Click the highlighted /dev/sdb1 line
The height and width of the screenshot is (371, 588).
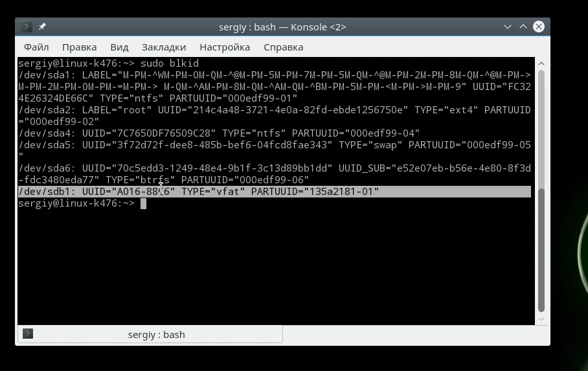tap(274, 192)
